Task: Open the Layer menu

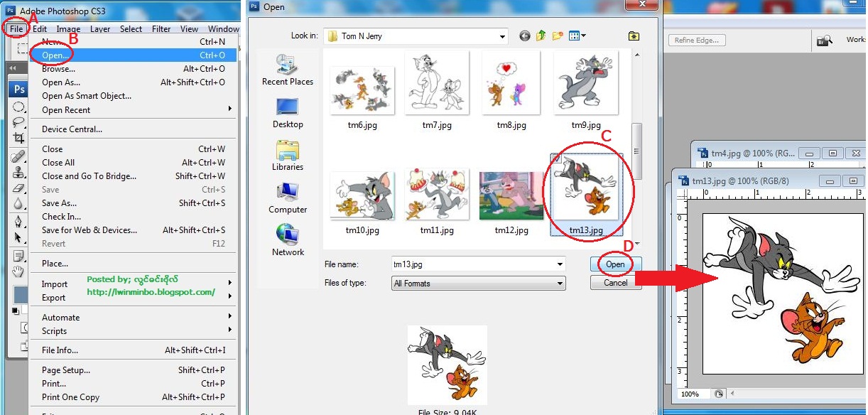Action: 100,29
